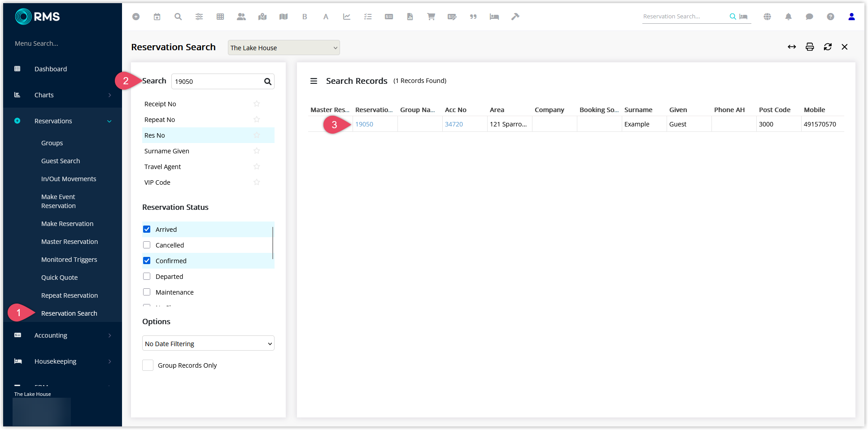Open the calendar toolbar icon
This screenshot has height=430, width=868.
pyautogui.click(x=157, y=17)
